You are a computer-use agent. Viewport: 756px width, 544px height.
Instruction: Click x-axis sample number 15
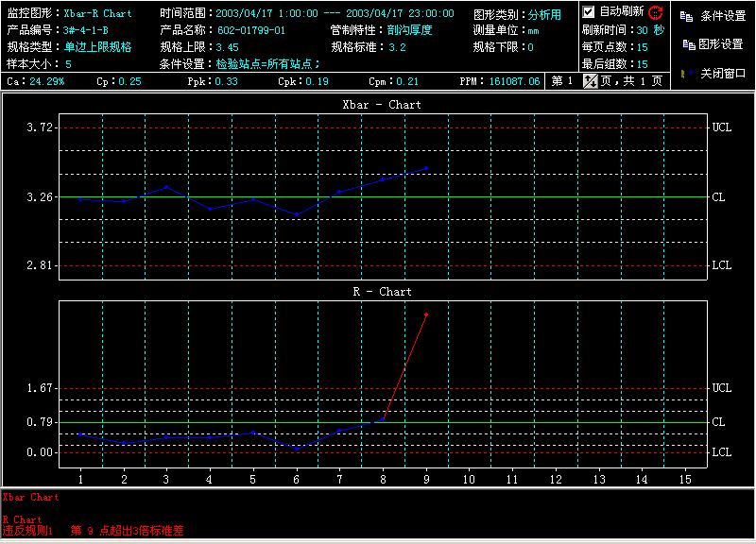point(684,480)
